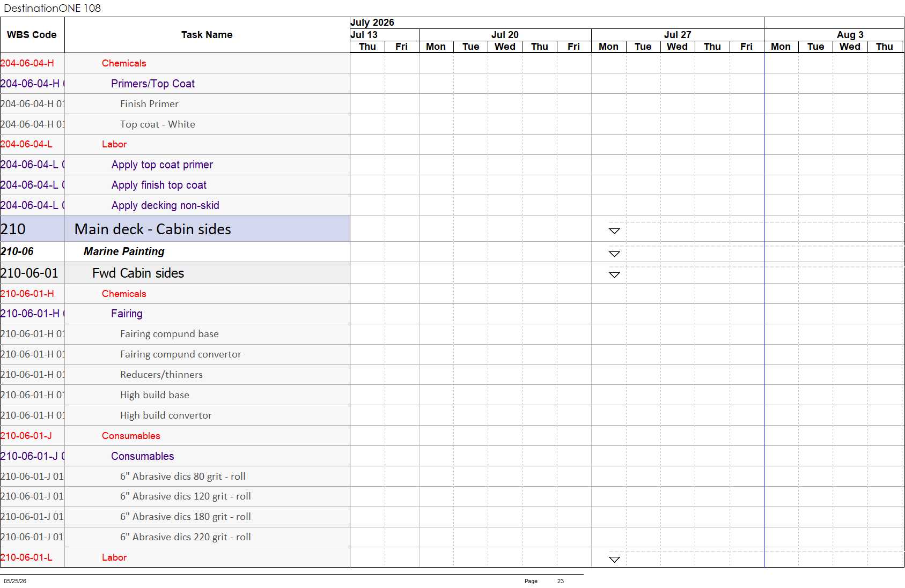This screenshot has height=588, width=905.
Task: Click the Fri day header under Jul 13
Action: pos(402,47)
